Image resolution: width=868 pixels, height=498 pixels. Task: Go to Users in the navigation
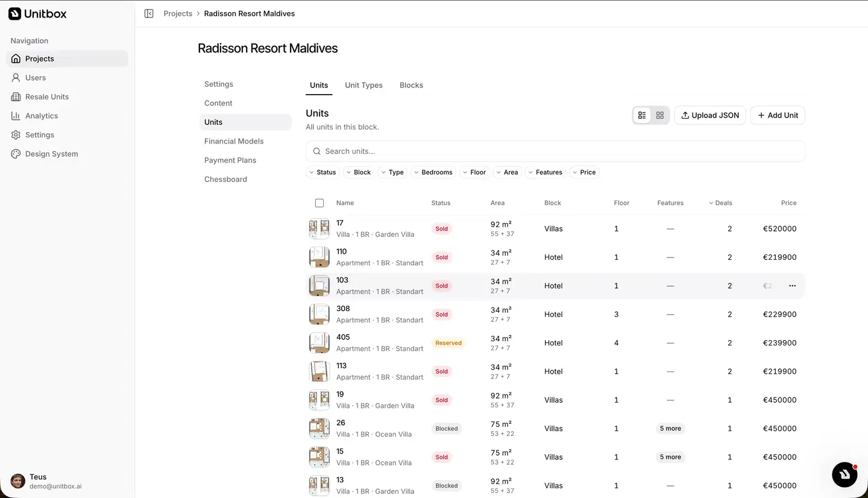coord(67,78)
